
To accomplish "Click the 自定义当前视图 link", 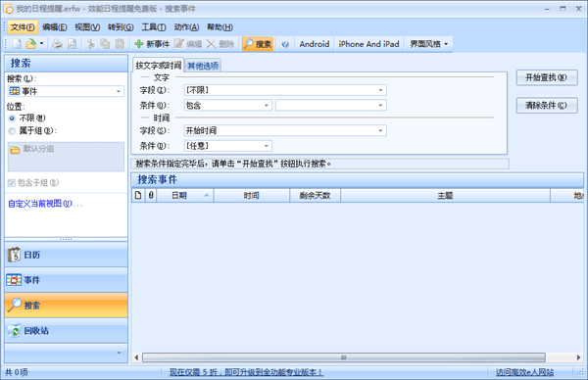I will [x=45, y=204].
